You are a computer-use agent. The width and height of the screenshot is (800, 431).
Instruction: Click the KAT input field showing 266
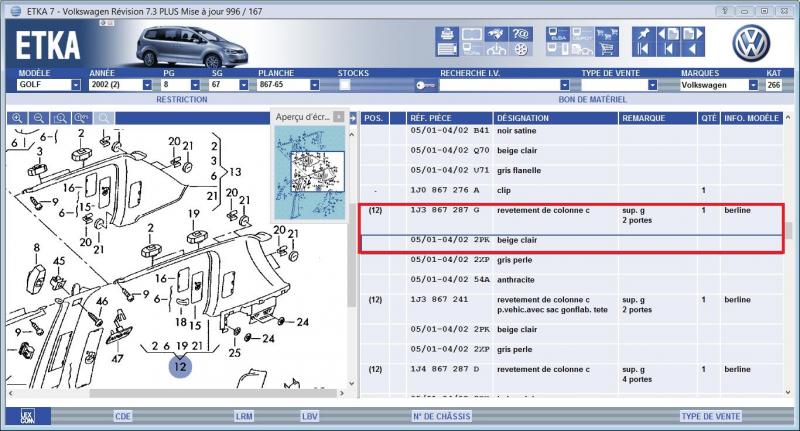pos(773,85)
